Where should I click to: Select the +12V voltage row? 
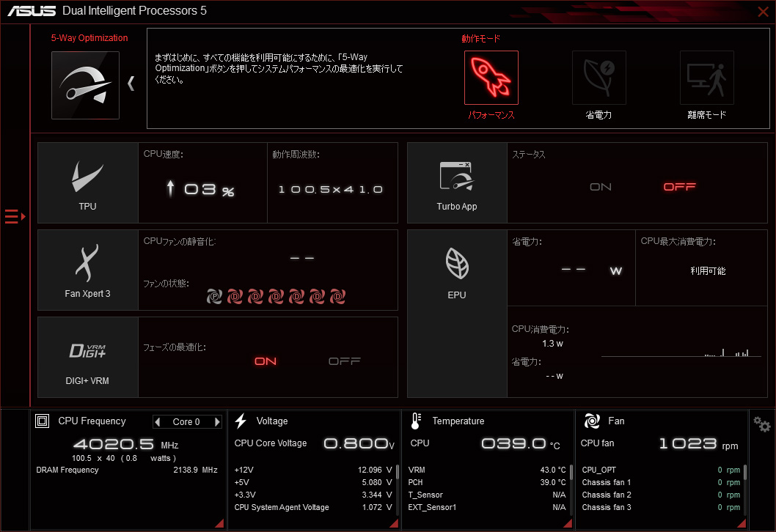pos(312,470)
